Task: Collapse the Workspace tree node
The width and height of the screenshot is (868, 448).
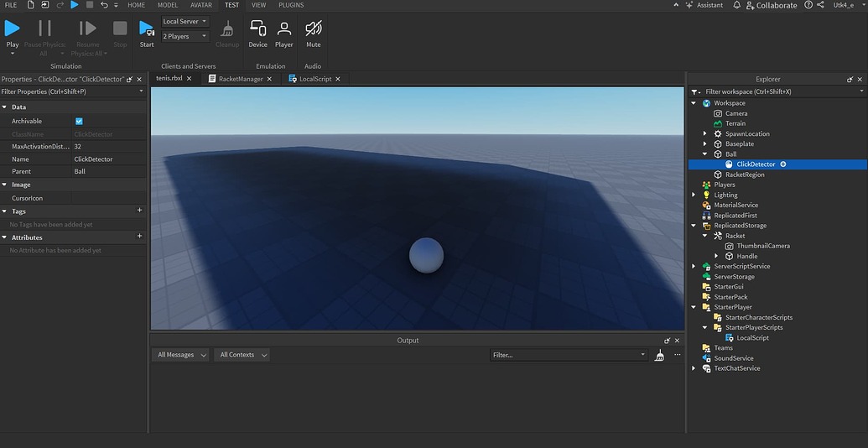Action: 694,103
